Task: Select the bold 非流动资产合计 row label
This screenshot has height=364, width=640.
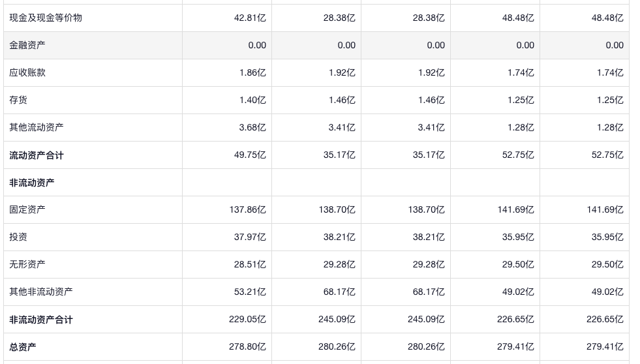Action: tap(41, 320)
